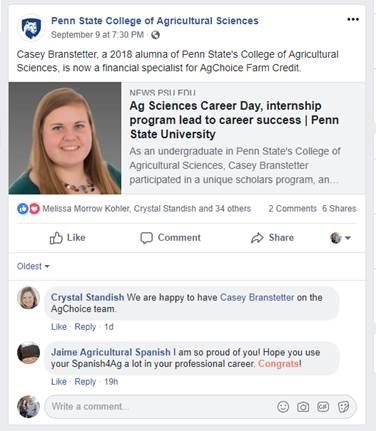
Task: Open the post-as profile selector dropdown
Action: tap(340, 238)
